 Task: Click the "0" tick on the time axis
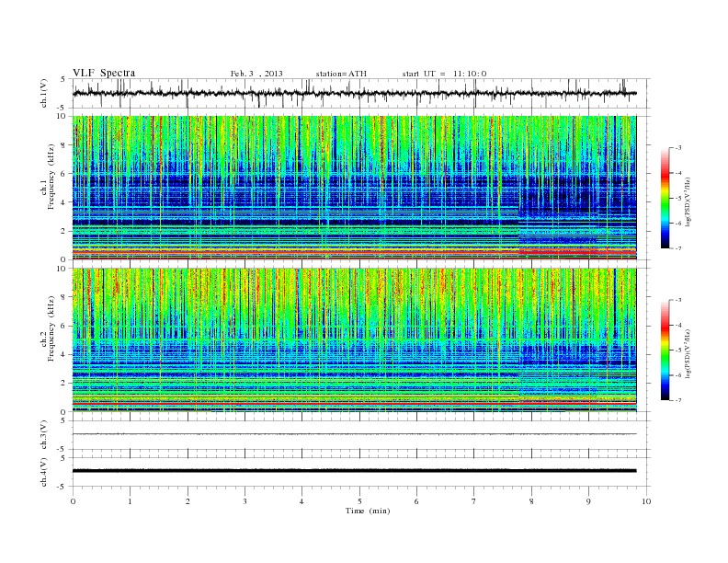click(73, 501)
